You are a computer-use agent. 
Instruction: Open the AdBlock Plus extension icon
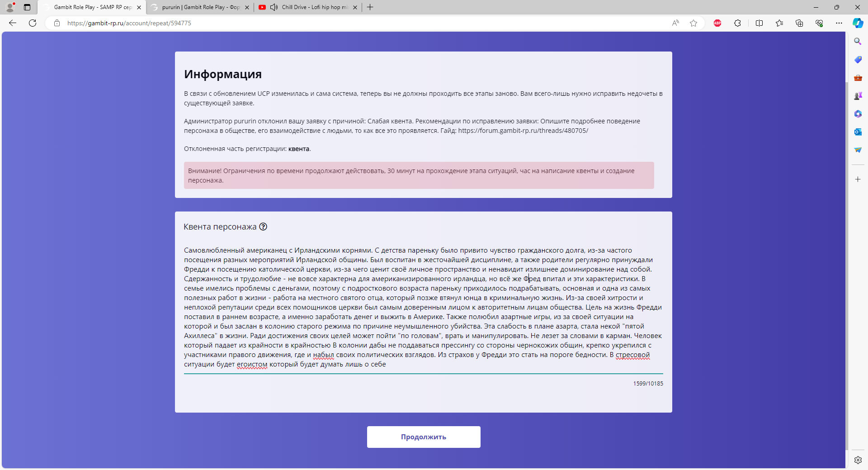click(x=717, y=23)
